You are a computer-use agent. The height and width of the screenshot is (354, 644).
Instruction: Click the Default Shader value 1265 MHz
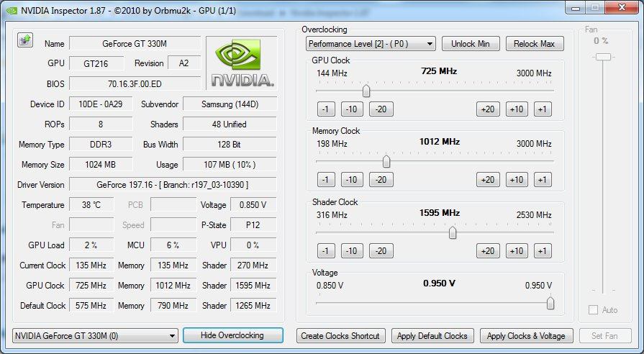point(253,305)
